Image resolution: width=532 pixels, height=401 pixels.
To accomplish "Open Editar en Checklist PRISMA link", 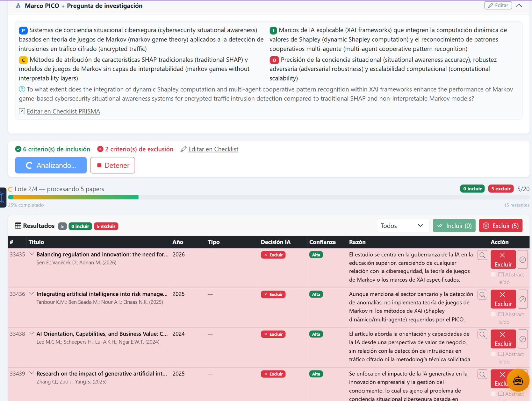I will pos(63,111).
